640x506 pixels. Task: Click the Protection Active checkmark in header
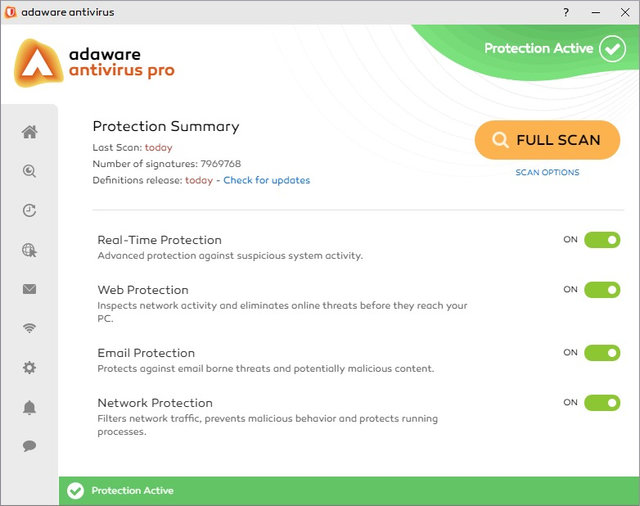(x=612, y=48)
